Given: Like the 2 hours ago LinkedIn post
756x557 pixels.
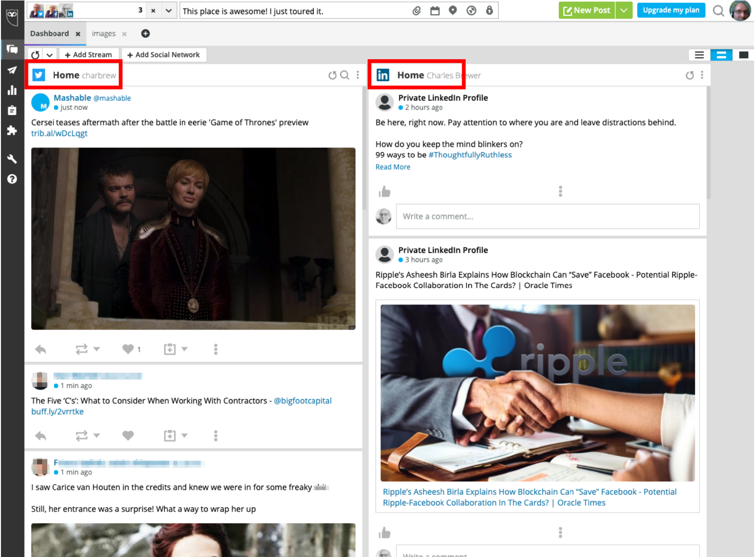Looking at the screenshot, I should click(x=385, y=191).
